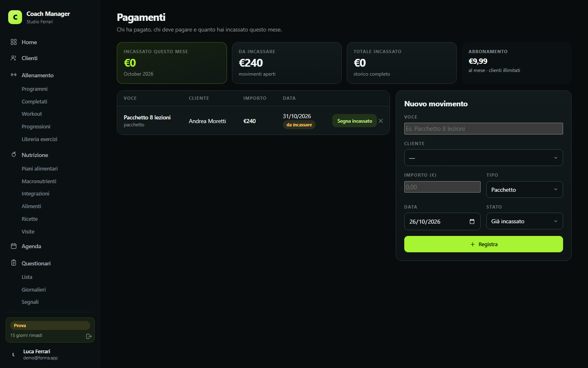The height and width of the screenshot is (368, 588).
Task: Click the Importo amount input field
Action: 442,187
